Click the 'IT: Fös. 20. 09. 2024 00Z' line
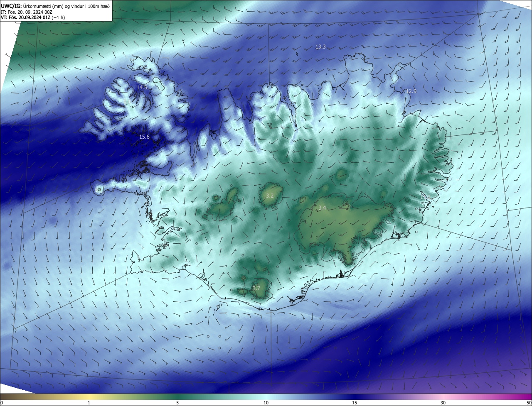This screenshot has height=406, width=532. click(x=27, y=12)
